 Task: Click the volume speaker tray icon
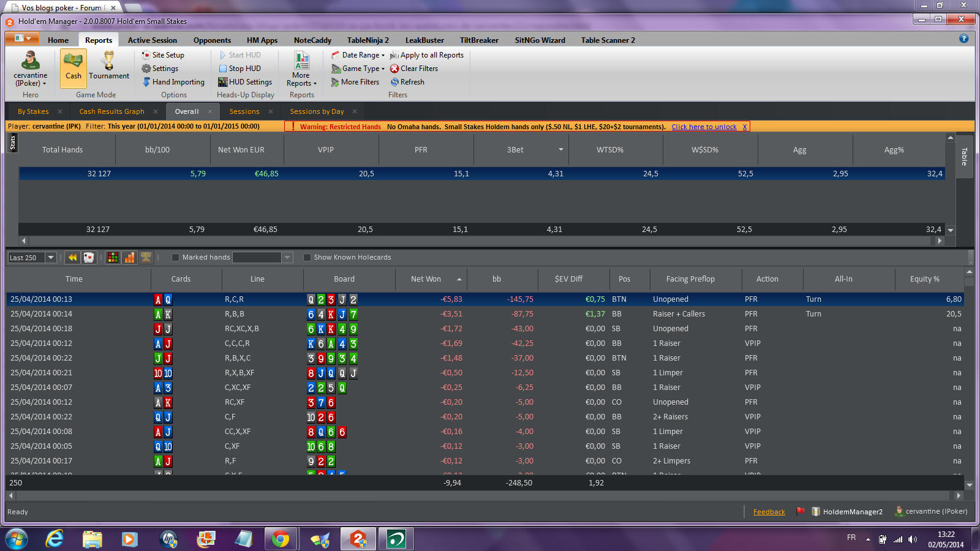[913, 539]
